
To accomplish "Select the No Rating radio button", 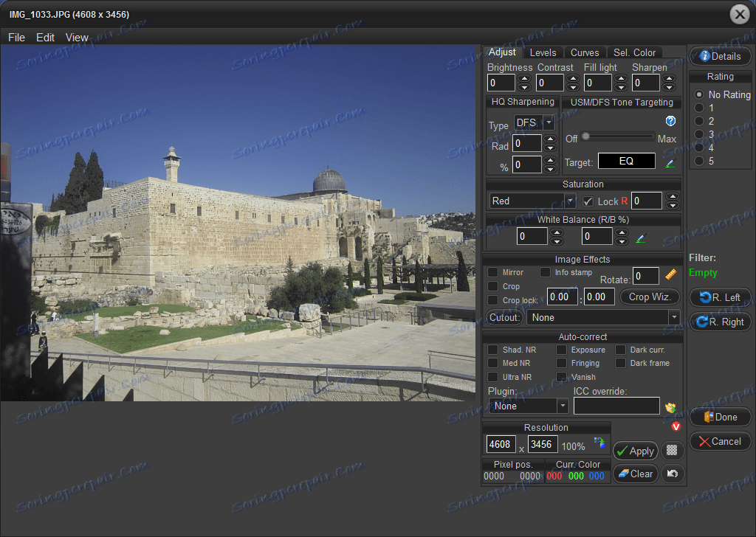I will [699, 94].
